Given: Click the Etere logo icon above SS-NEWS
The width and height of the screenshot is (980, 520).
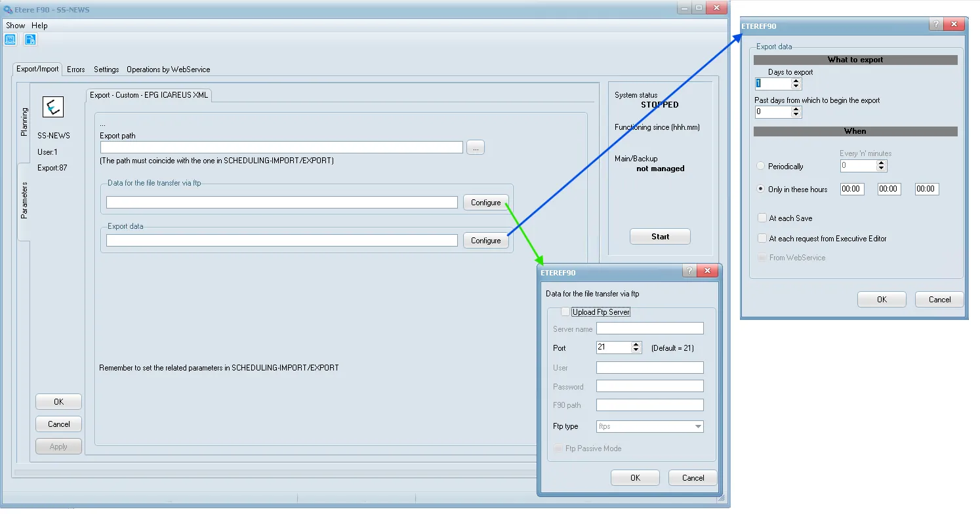Looking at the screenshot, I should click(52, 106).
